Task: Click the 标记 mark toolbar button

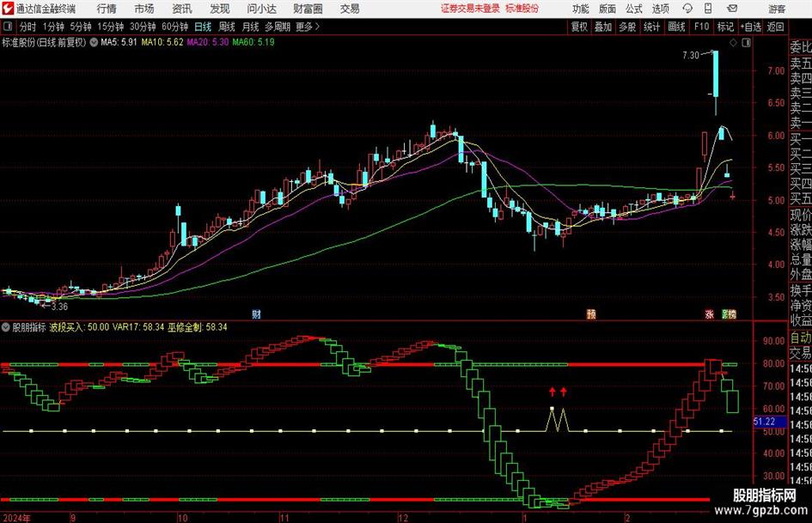Action: click(x=725, y=27)
